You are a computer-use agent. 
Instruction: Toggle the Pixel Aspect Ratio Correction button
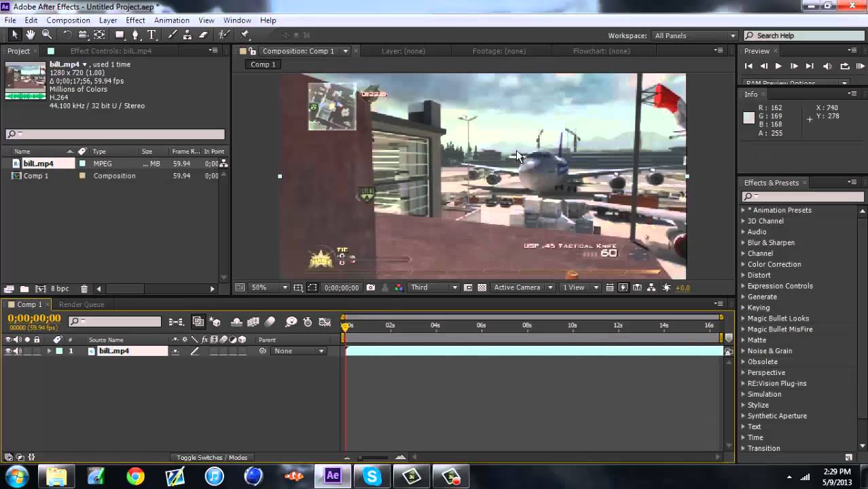coord(610,287)
